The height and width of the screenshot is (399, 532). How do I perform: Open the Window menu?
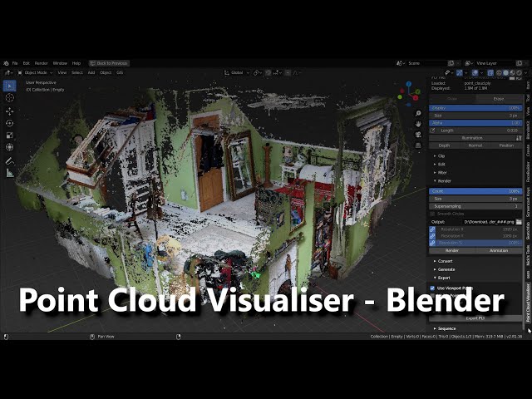click(x=60, y=63)
